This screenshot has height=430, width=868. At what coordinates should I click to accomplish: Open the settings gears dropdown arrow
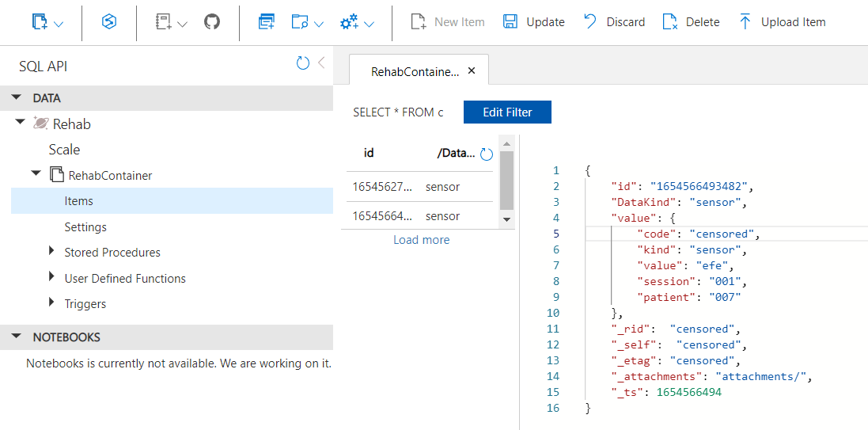click(370, 24)
